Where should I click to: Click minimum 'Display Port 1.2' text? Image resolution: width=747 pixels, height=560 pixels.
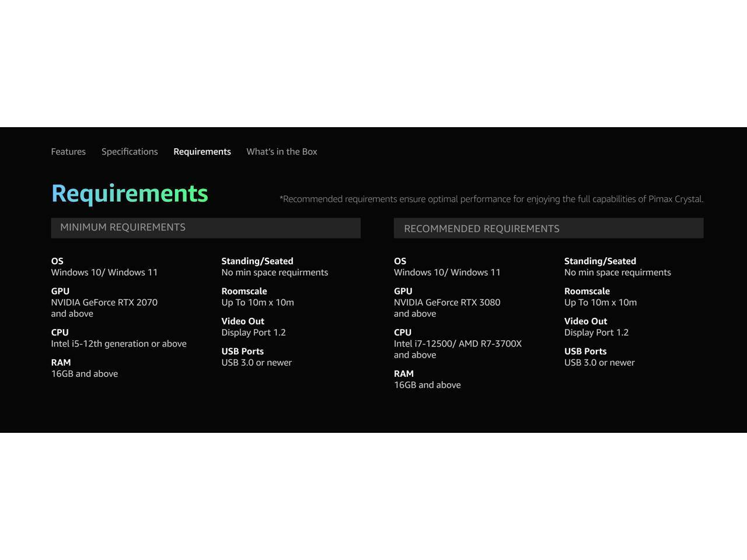(253, 332)
